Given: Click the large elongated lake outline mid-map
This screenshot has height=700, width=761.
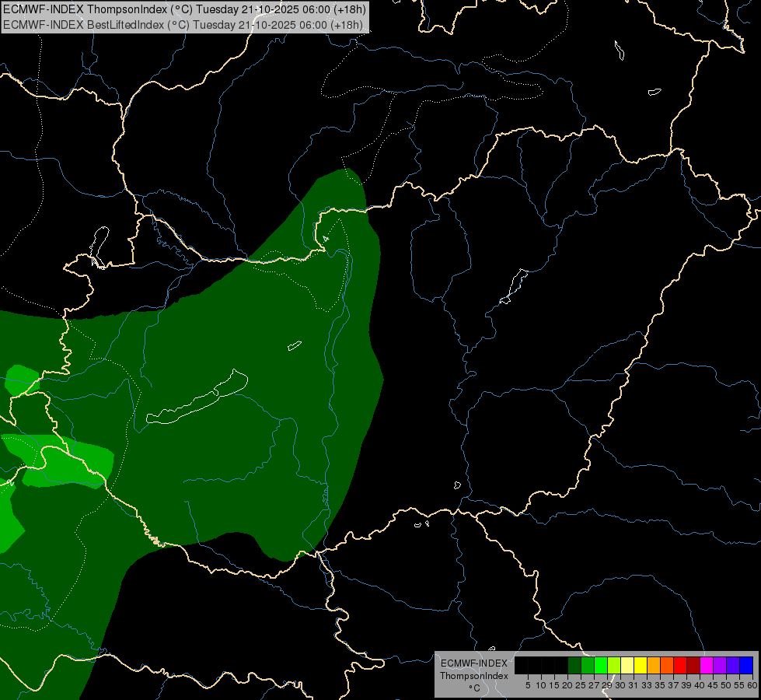Looking at the screenshot, I should [197, 397].
